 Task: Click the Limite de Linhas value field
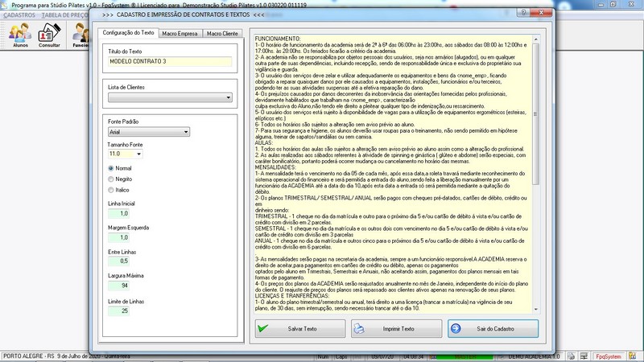coord(118,311)
